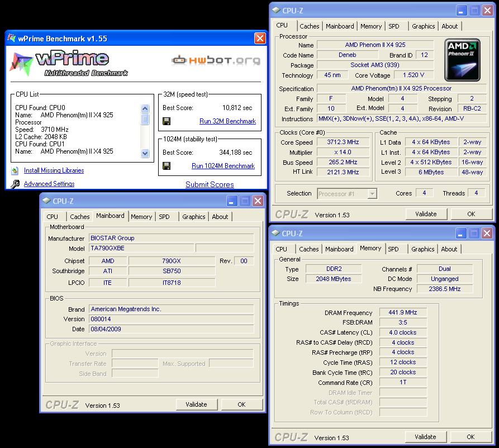Screen dimensions: 499x448
Task: Open the CPU tab in Mainboard CPU-Z window
Action: pos(52,217)
